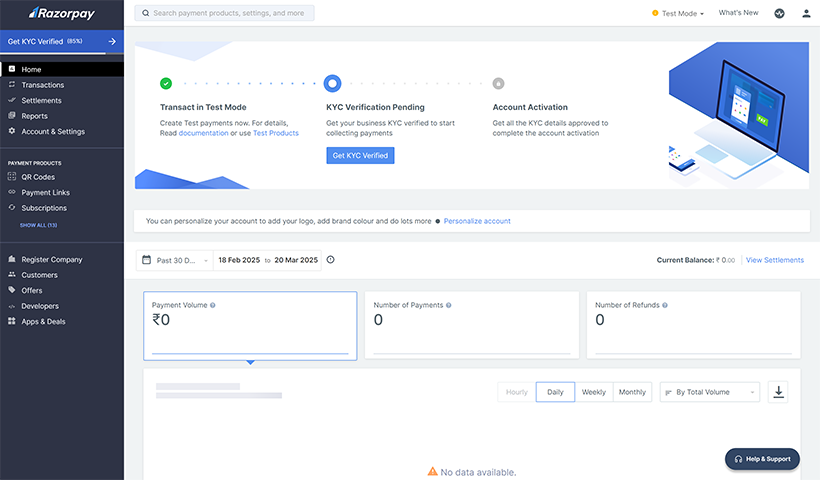Click the Account Activation locked step icon
Image resolution: width=820 pixels, height=480 pixels.
(498, 83)
